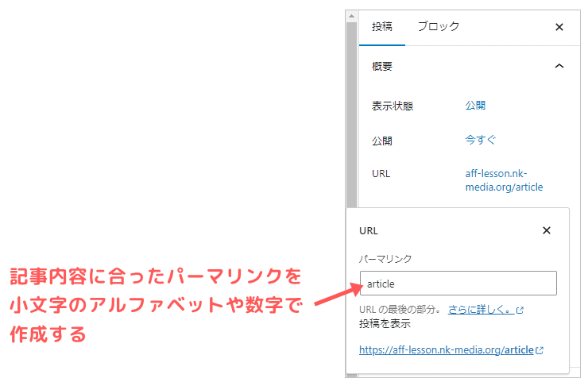Open the ブロック tab
This screenshot has height=386, width=588.
pyautogui.click(x=438, y=26)
